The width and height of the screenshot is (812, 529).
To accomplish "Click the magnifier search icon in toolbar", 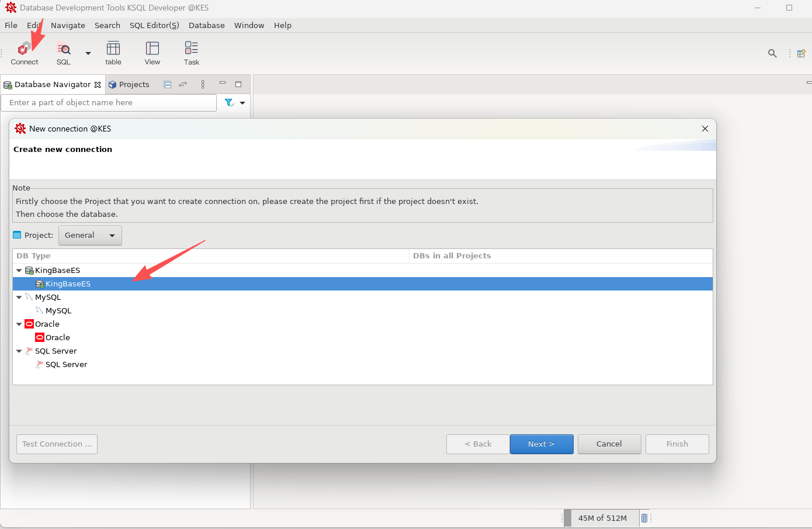I will [772, 53].
